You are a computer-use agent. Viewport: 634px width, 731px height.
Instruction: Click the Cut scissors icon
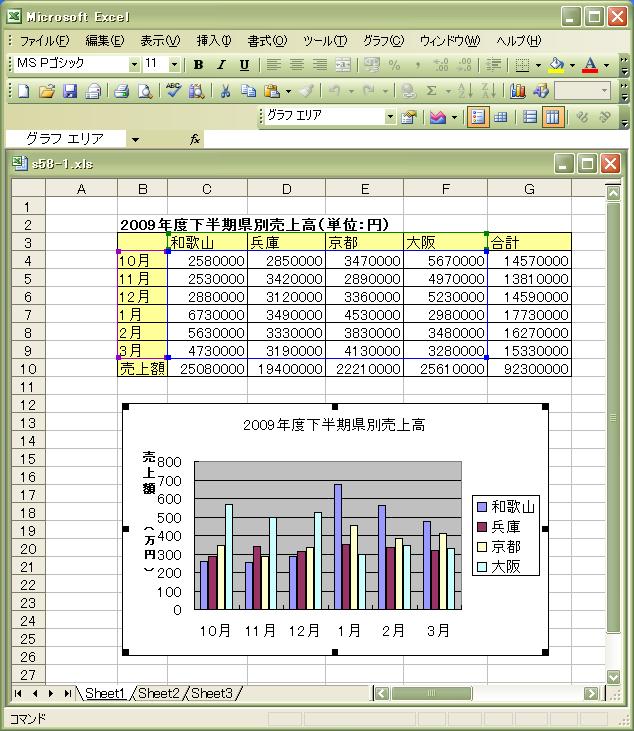(x=225, y=91)
